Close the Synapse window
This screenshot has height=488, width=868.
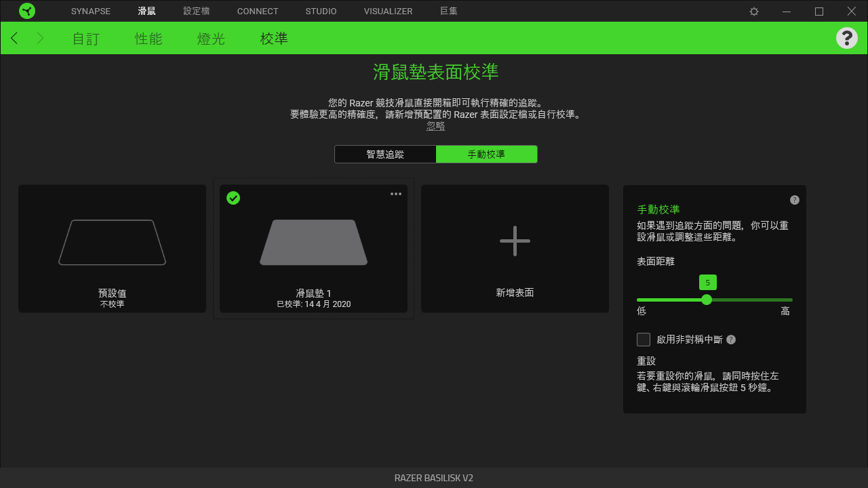pos(852,12)
